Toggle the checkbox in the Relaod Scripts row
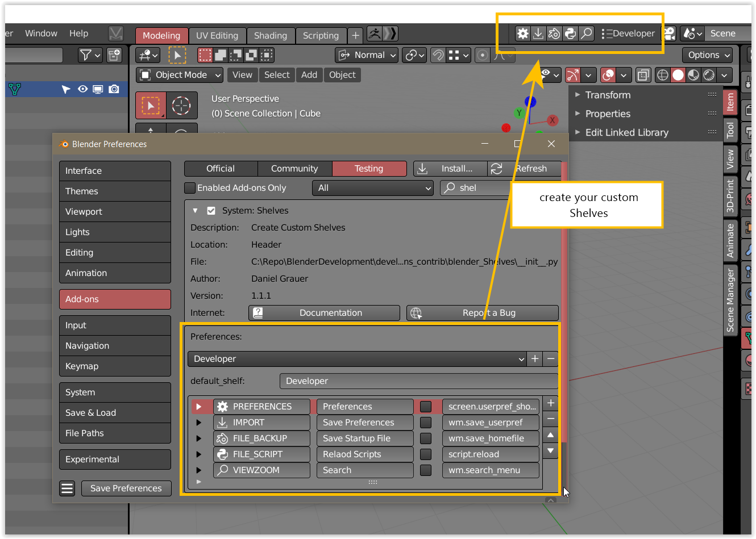This screenshot has height=539, width=756. pos(426,454)
